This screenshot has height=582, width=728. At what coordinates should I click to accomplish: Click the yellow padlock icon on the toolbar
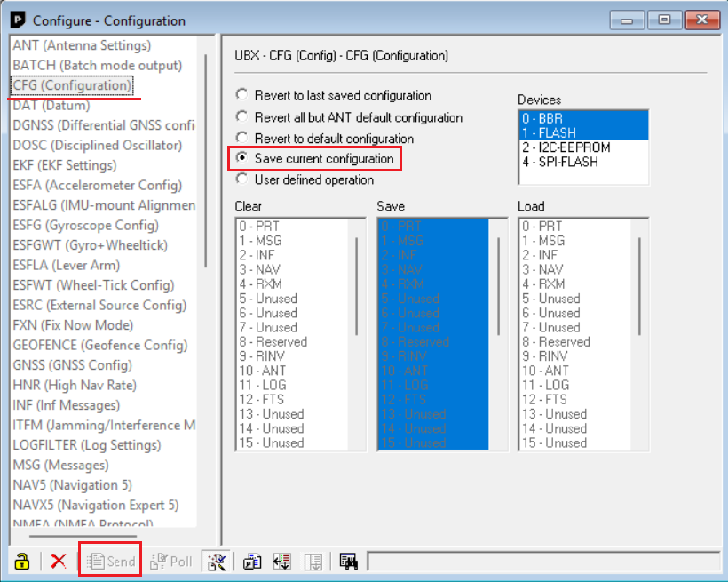22,561
